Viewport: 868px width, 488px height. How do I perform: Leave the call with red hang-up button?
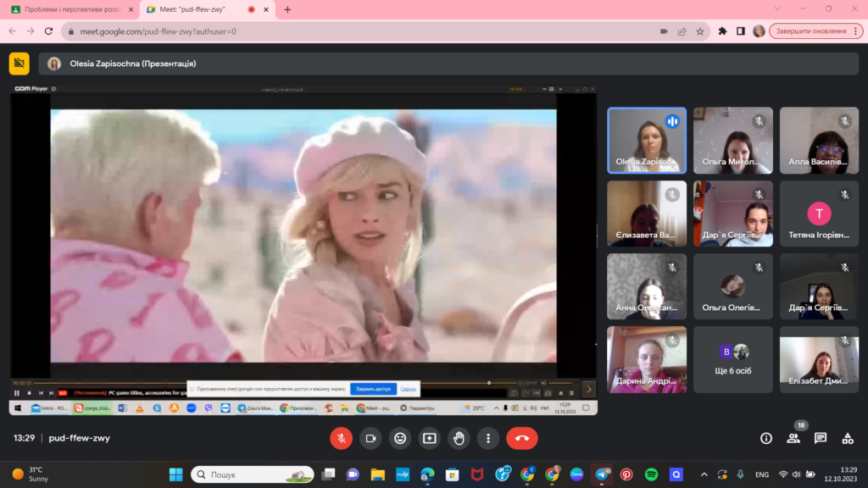[x=521, y=438]
